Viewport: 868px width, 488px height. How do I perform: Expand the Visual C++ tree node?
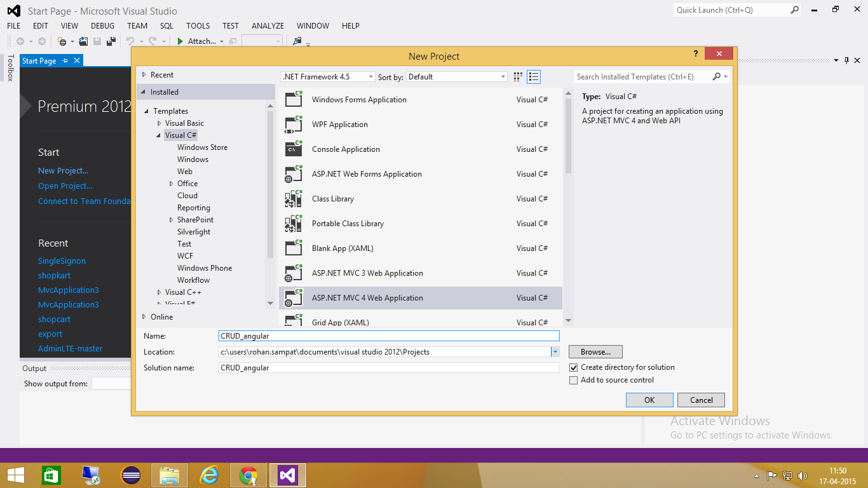tap(159, 292)
